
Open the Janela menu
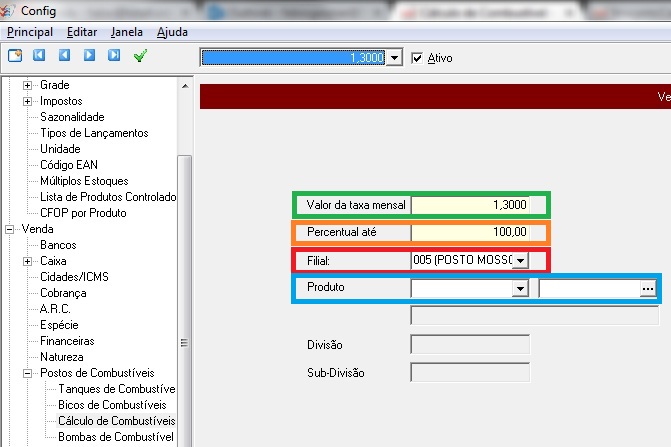[x=127, y=32]
